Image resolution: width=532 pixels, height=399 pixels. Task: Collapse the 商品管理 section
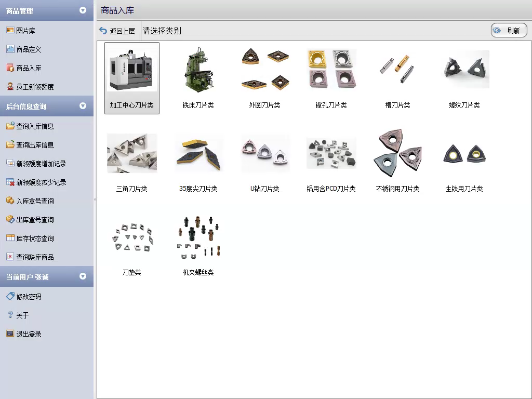[83, 10]
